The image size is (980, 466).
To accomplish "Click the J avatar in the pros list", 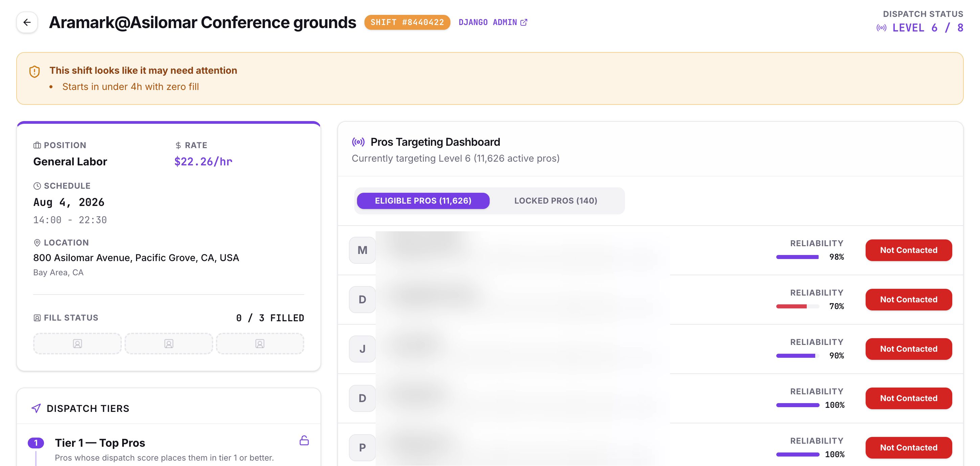I will 362,349.
